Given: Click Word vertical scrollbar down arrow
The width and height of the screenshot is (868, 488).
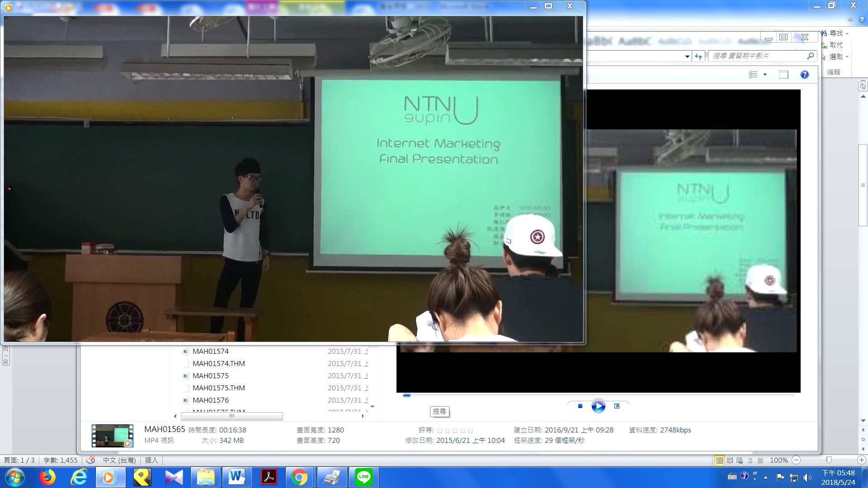Looking at the screenshot, I should [x=863, y=421].
